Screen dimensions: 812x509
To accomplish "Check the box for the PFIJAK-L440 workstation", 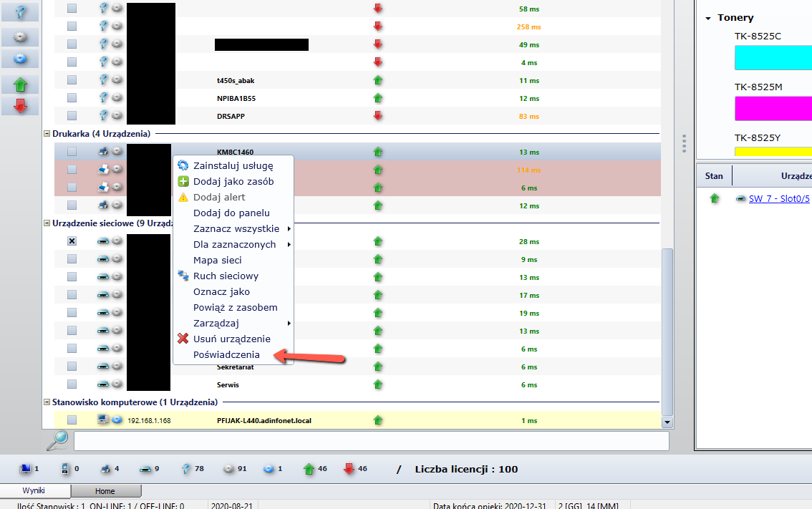I will pyautogui.click(x=72, y=420).
